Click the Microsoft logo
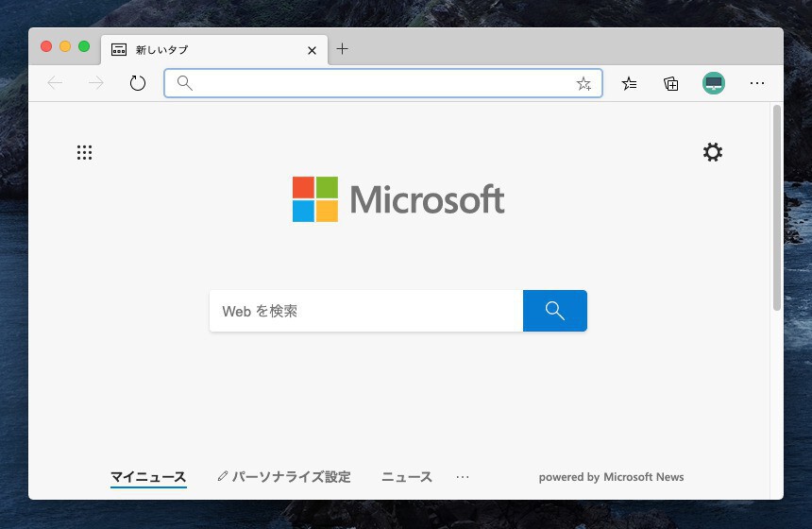This screenshot has width=812, height=529. pyautogui.click(x=398, y=199)
